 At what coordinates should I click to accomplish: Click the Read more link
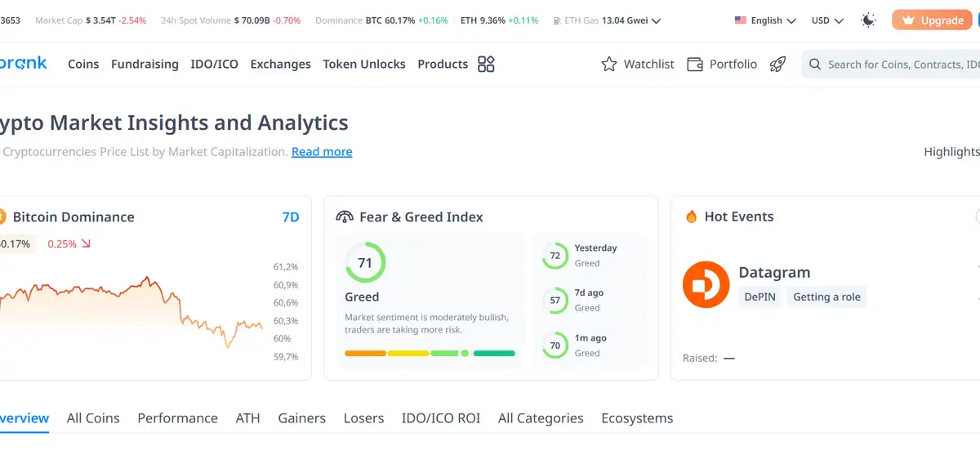(322, 151)
